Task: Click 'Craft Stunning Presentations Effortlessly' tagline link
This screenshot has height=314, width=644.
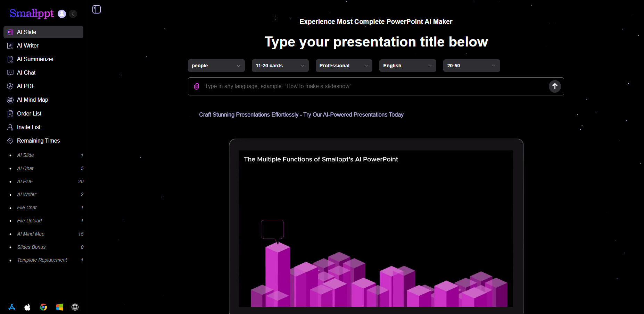Action: [301, 114]
